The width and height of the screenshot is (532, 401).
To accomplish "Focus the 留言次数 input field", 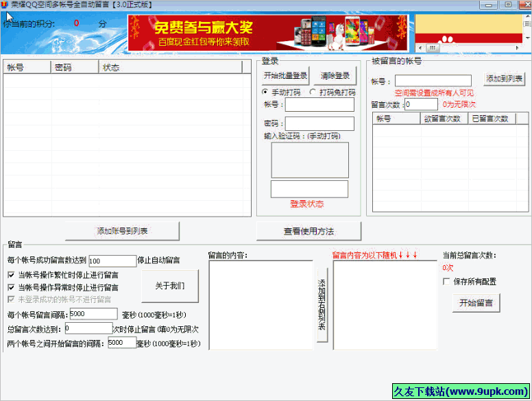I will pos(422,104).
